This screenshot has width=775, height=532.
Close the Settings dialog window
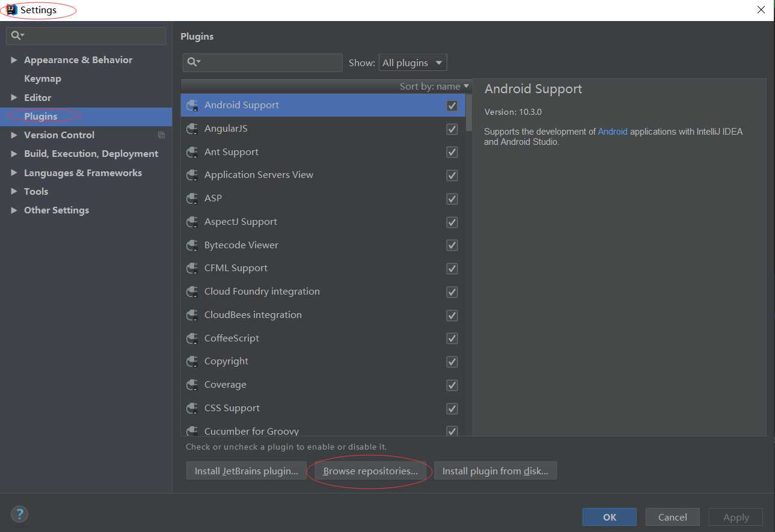coord(761,10)
